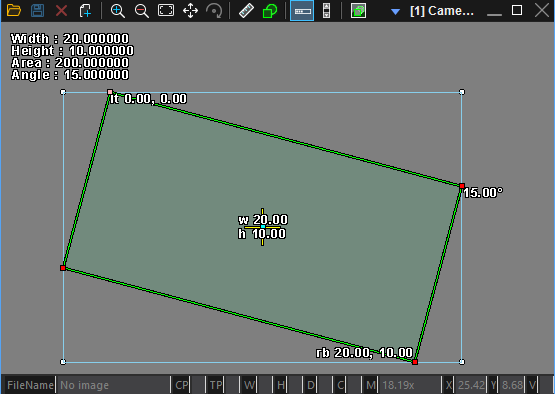Save the image with the floppy disk icon
Screen dimensions: 555x394
[x=38, y=11]
